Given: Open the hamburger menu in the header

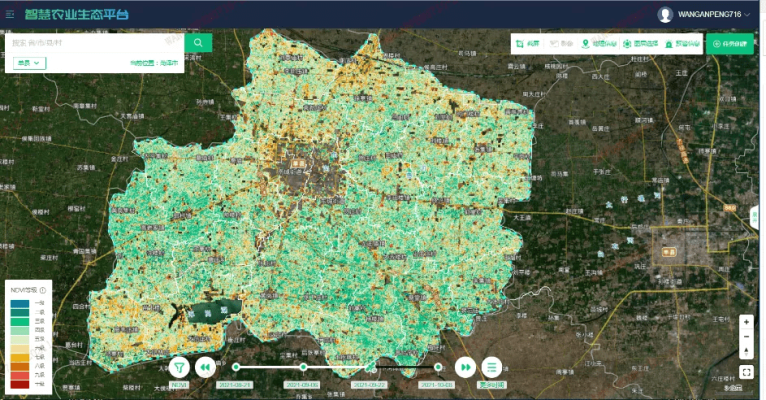Looking at the screenshot, I should tap(11, 14).
